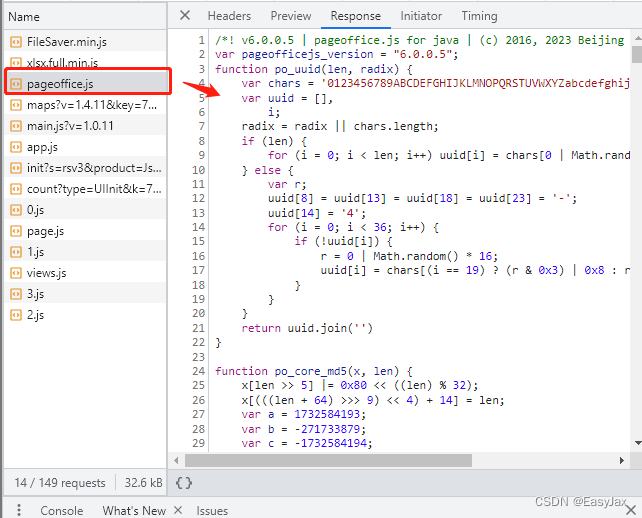Click the 'var pageofficejs_version' code line
Image resolution: width=642 pixels, height=518 pixels.
click(x=337, y=54)
